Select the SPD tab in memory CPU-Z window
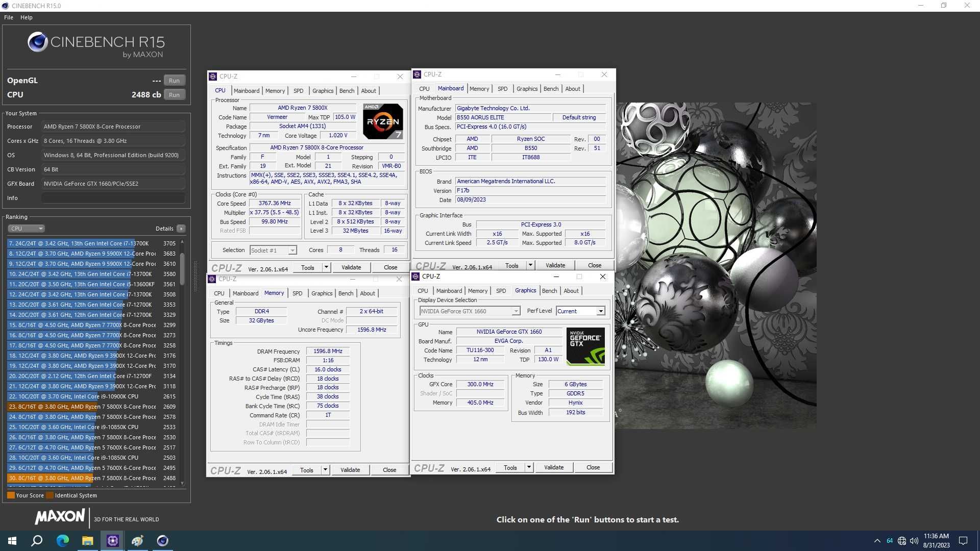 (298, 293)
